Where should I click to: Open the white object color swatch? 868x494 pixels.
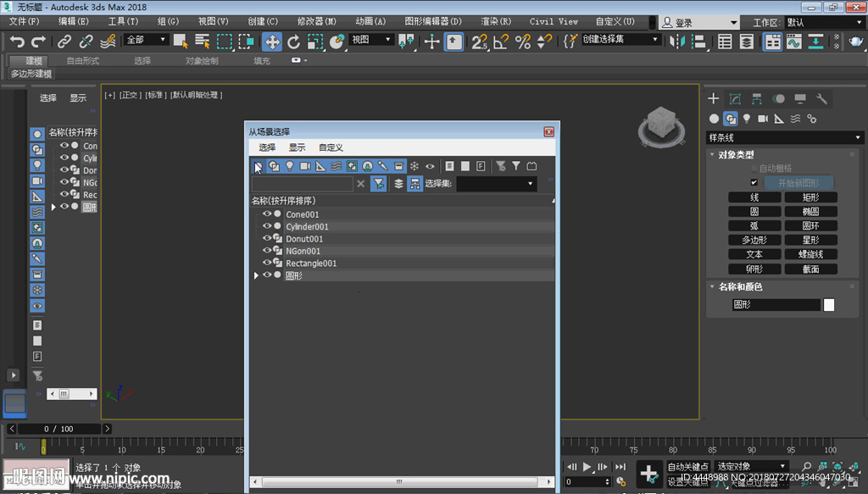click(x=829, y=305)
